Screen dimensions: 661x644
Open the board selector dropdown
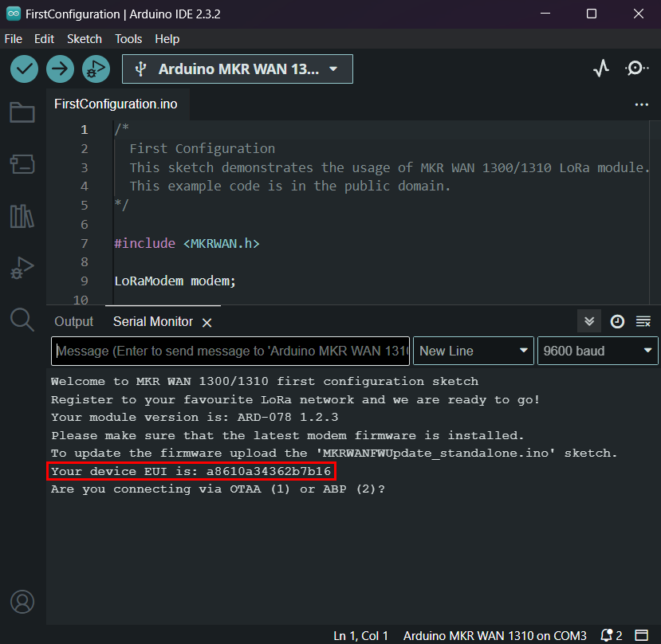tap(237, 69)
